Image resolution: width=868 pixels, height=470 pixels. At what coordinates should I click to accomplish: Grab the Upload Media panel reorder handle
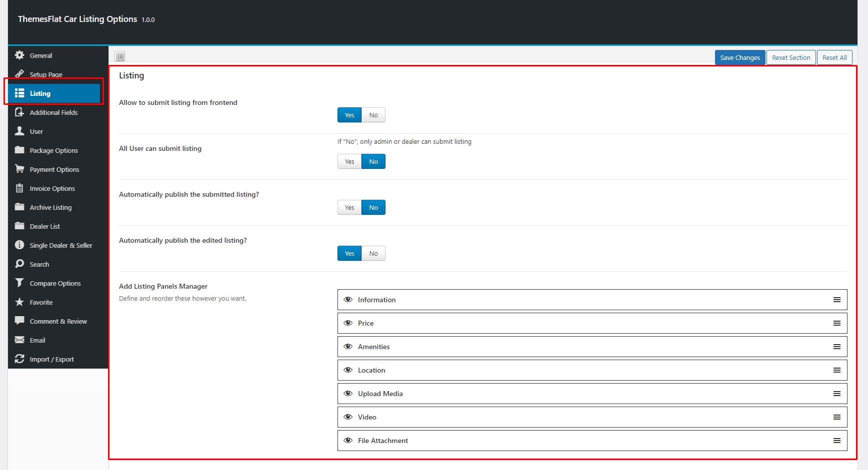pos(837,394)
